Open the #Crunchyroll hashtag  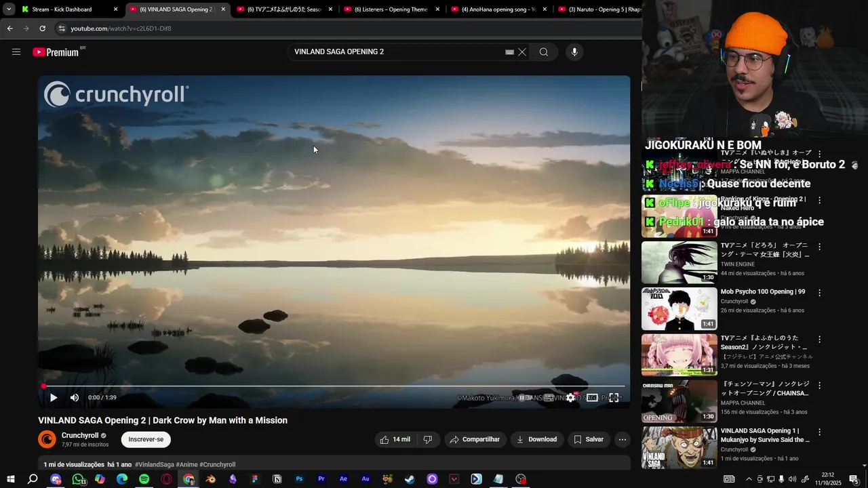coord(217,465)
